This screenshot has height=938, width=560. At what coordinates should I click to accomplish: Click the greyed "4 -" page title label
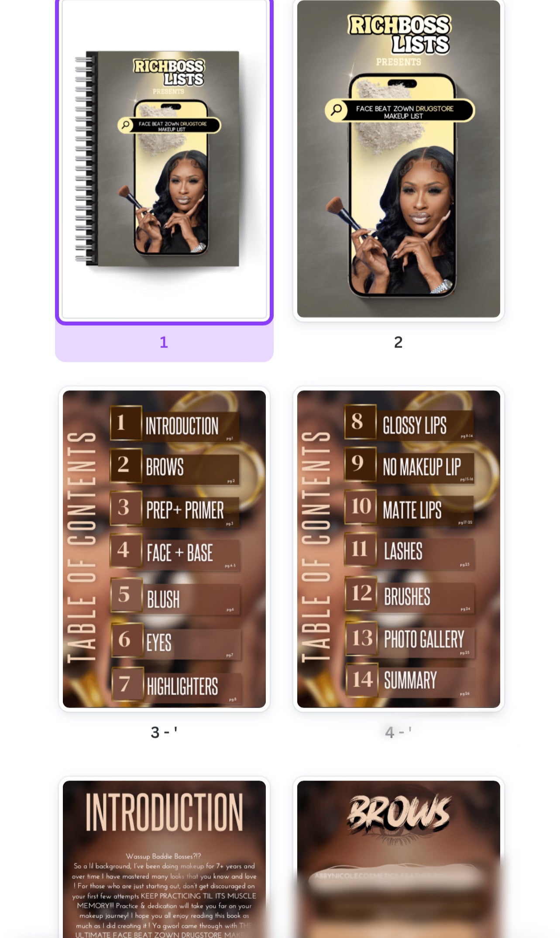coord(398,732)
